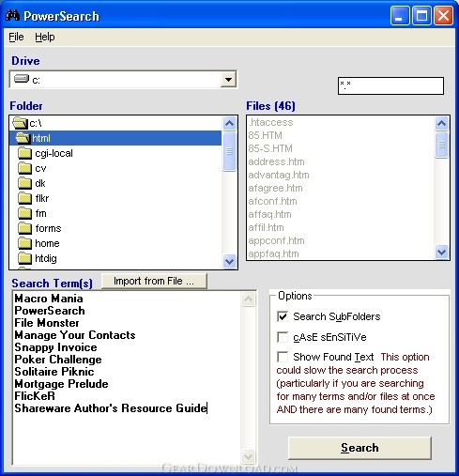Image resolution: width=459 pixels, height=476 pixels.
Task: Click the cgi-local folder icon
Action: 24,153
